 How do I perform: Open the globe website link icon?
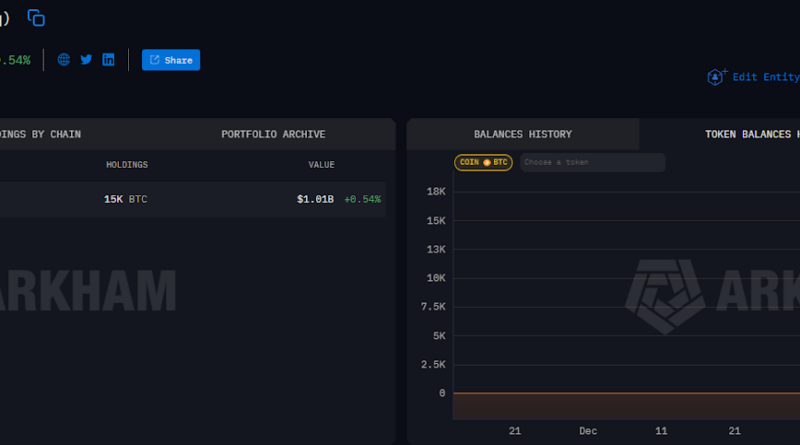click(x=64, y=60)
